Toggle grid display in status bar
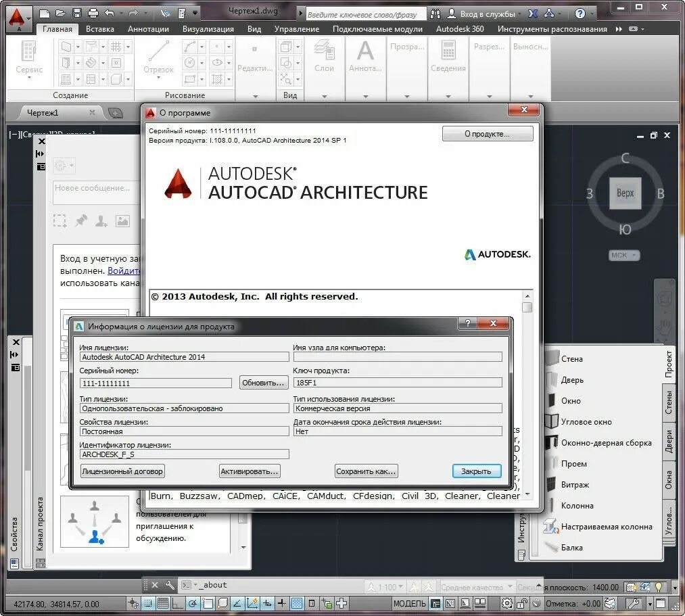This screenshot has width=685, height=616. (x=163, y=604)
